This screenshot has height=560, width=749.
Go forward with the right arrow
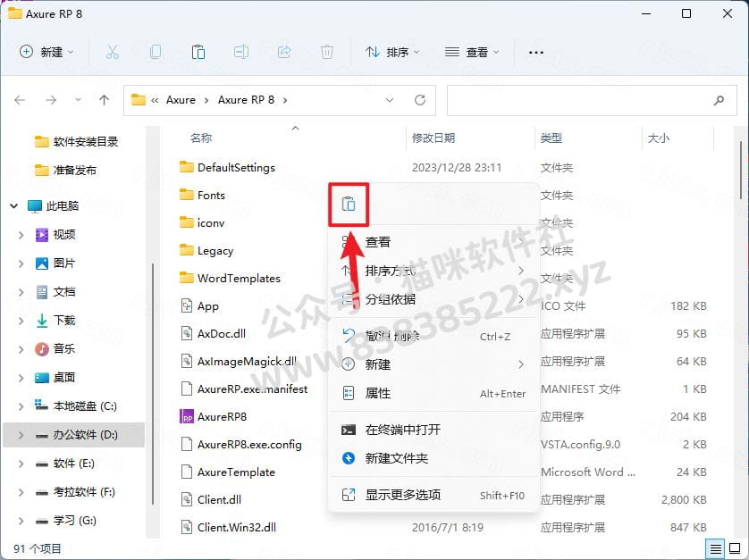click(x=51, y=100)
